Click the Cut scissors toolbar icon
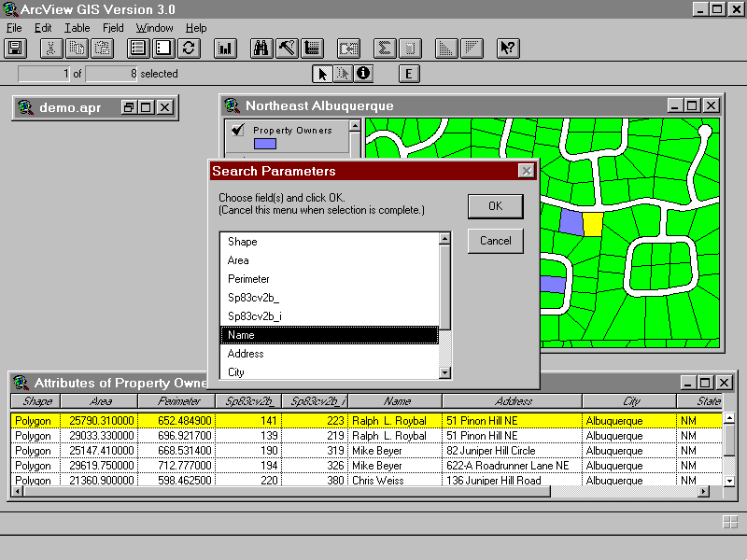Screen dimensions: 747x560 click(51, 49)
